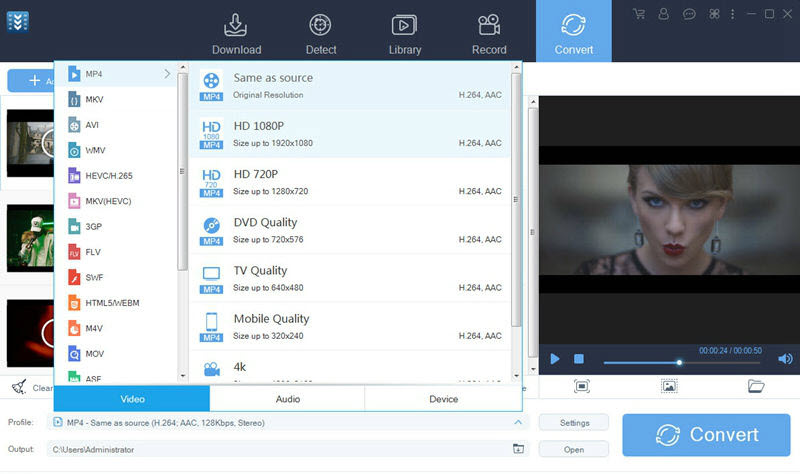This screenshot has width=800, height=474.
Task: Select AVI format
Action: pos(115,124)
